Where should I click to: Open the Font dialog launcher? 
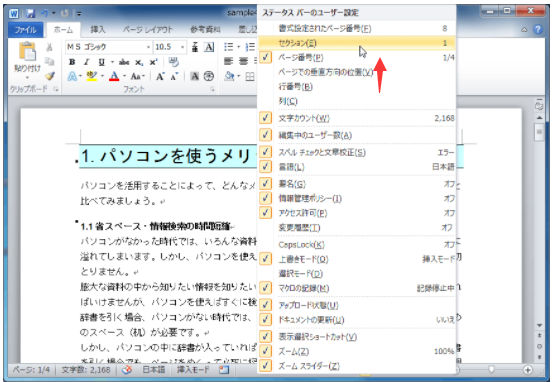click(x=212, y=89)
